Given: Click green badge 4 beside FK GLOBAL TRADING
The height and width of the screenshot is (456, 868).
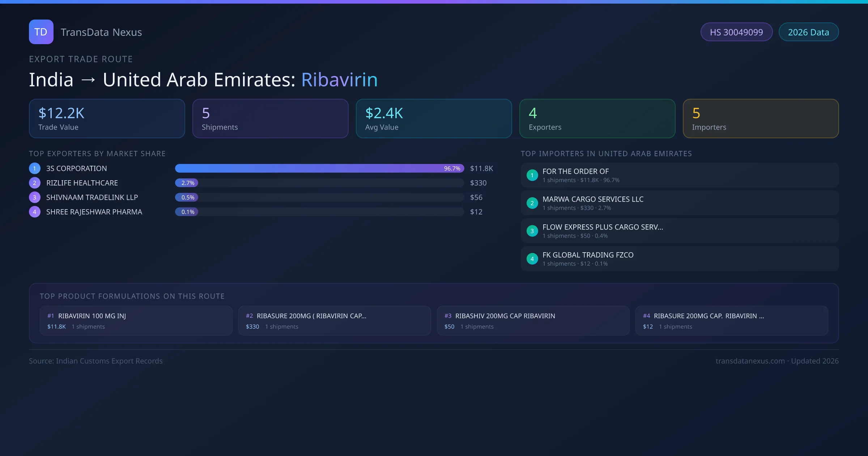Looking at the screenshot, I should pos(532,259).
